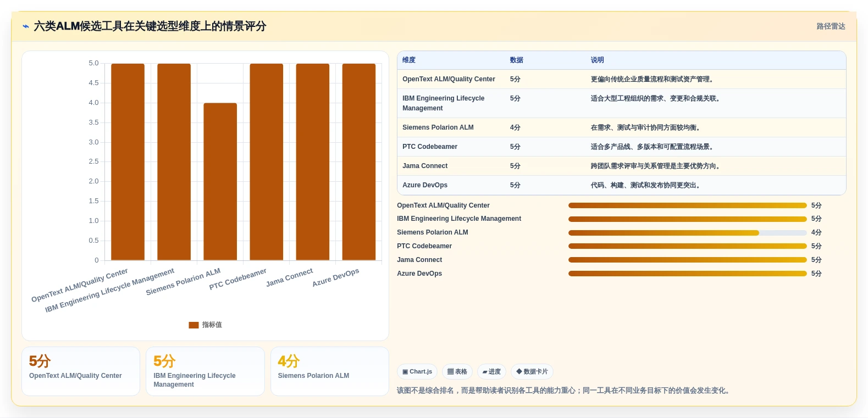This screenshot has height=418, width=868.
Task: Click the IBM Engineering Lifecycle Management chart bar
Action: [174, 162]
